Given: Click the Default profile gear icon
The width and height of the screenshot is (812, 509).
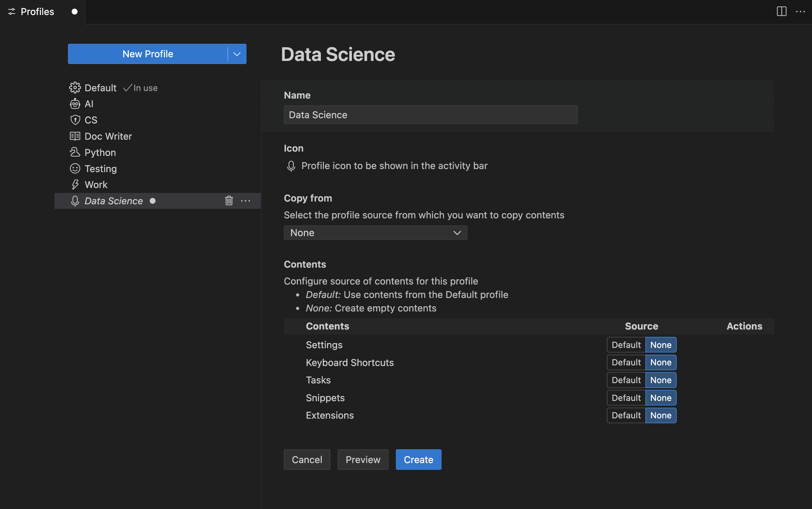Looking at the screenshot, I should [74, 87].
